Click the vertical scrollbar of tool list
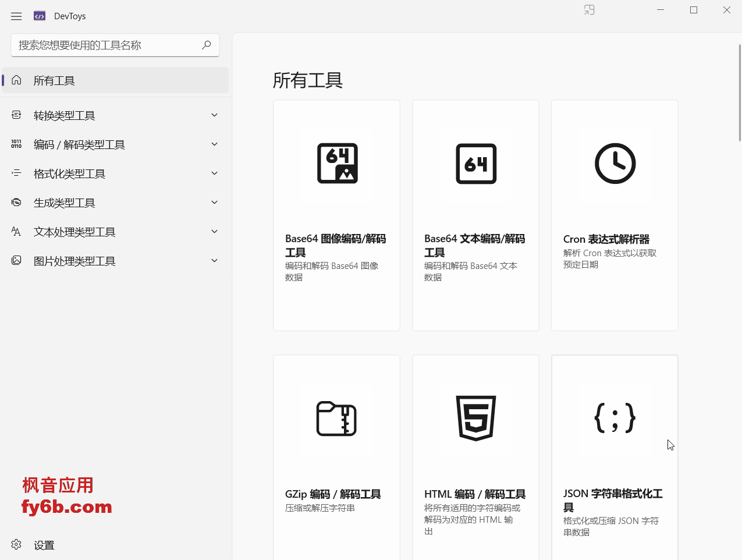742x560 pixels. (740, 93)
